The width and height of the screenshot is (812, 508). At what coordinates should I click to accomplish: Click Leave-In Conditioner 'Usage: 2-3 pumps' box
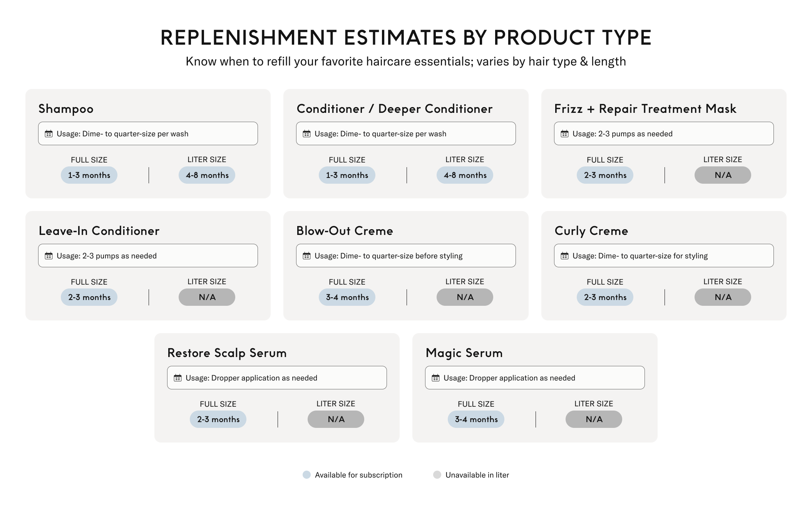(x=148, y=256)
